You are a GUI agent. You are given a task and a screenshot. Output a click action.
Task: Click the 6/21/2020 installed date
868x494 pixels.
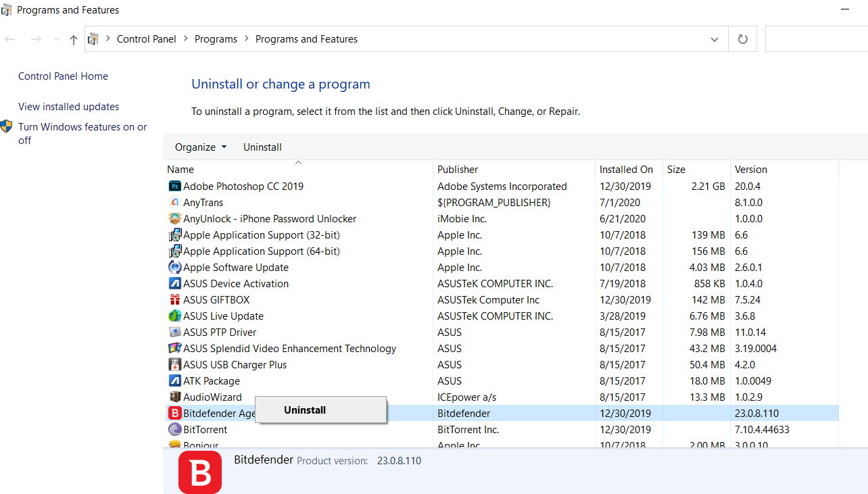point(623,219)
